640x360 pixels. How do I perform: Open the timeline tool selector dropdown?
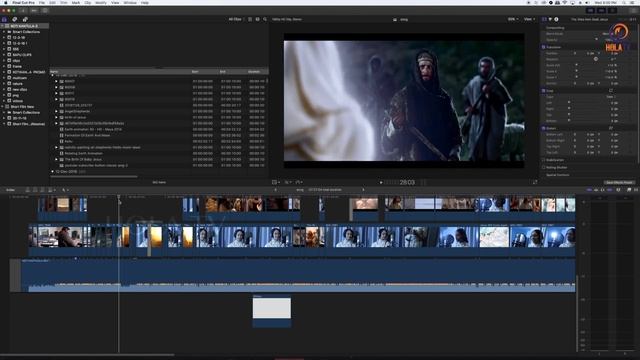(64, 190)
